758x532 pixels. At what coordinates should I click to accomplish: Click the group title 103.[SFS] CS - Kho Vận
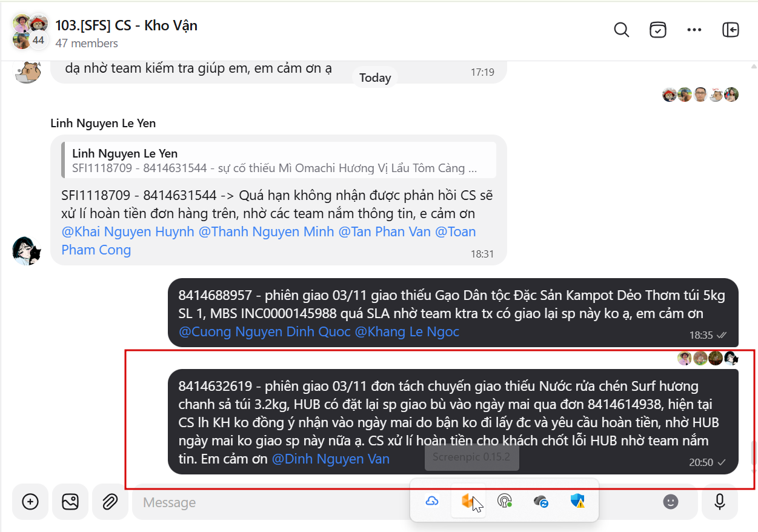tap(126, 25)
